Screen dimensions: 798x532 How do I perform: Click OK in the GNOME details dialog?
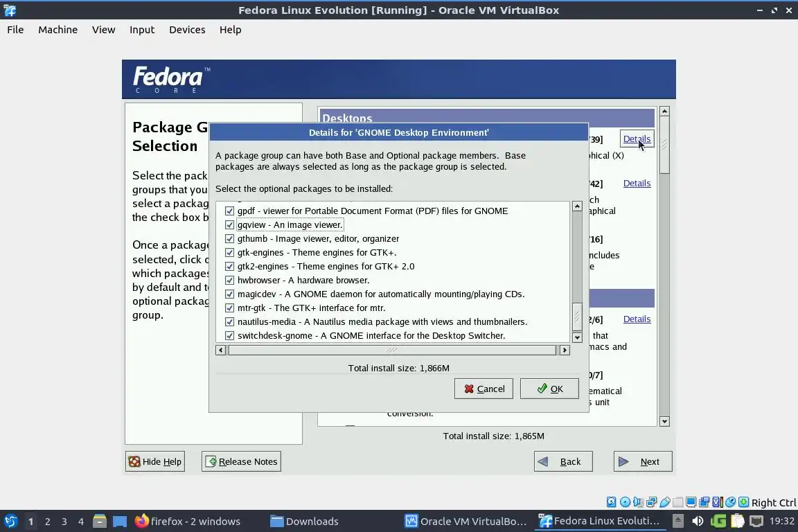549,389
